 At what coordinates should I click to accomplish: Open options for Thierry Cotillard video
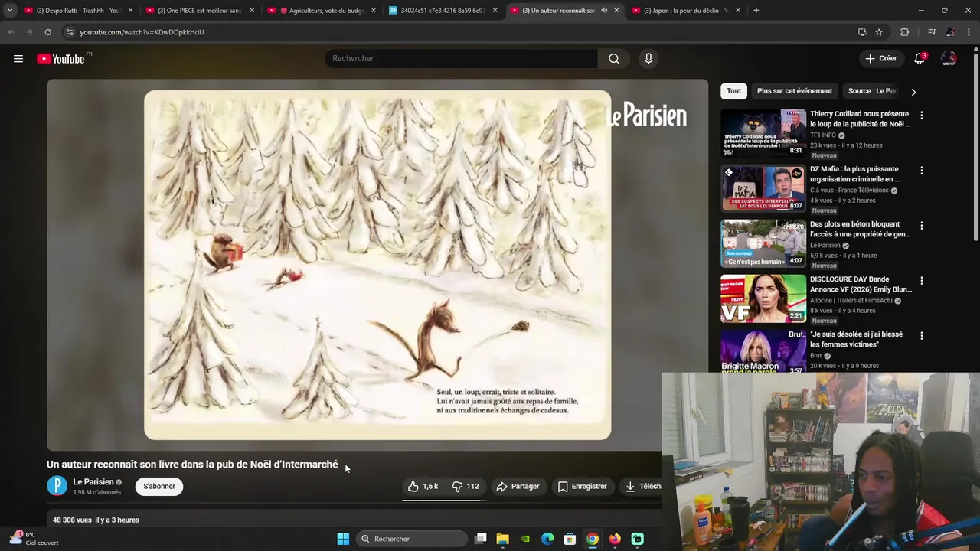921,116
